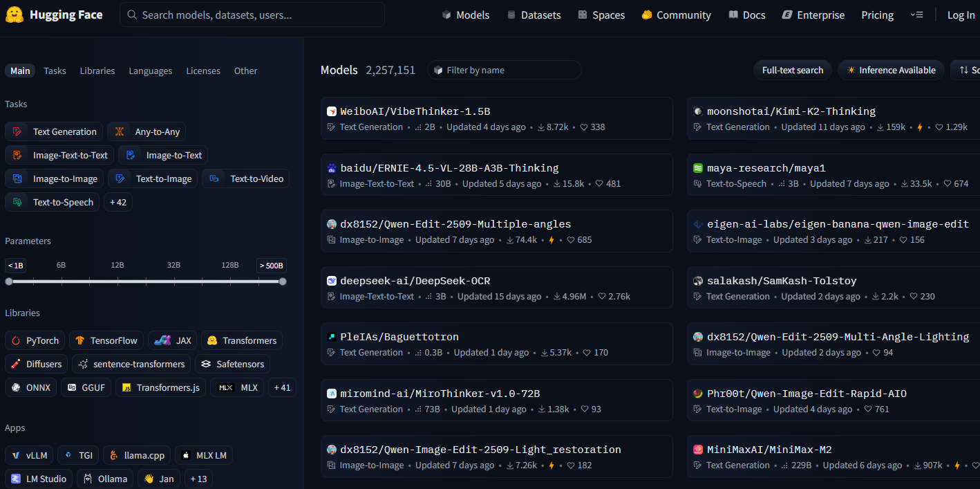Filter by LM Studio app
Screen dimensions: 980x489
[x=39, y=479]
